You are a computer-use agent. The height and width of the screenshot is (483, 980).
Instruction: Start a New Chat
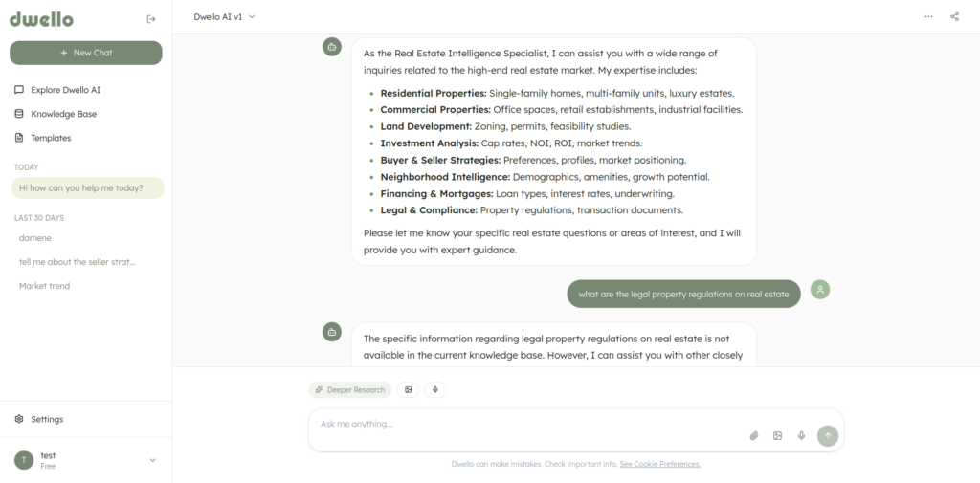click(x=85, y=53)
